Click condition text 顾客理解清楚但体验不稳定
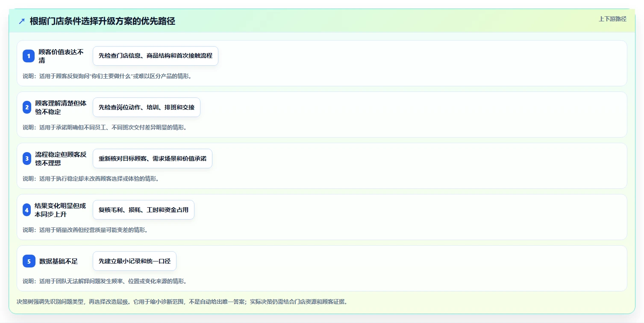Screen dimensions: 644x323 click(x=61, y=107)
